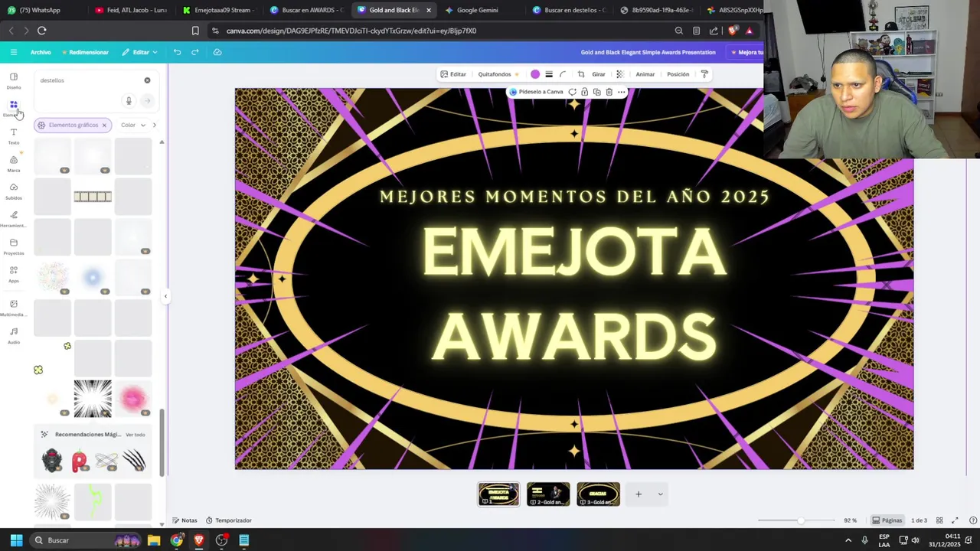Undo the last action in Canva
Screen dimensions: 980x551
click(177, 52)
